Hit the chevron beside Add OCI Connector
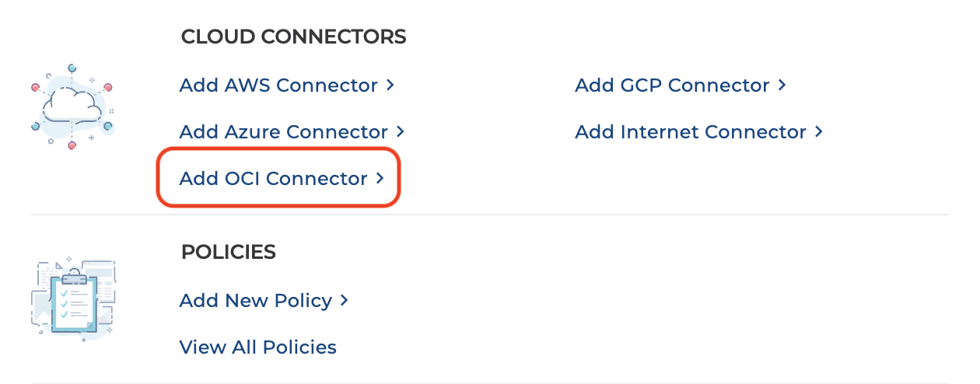 coord(380,178)
